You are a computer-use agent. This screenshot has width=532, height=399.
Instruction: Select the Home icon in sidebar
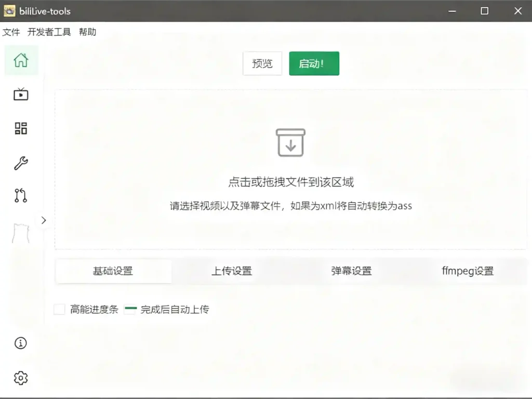[20, 60]
